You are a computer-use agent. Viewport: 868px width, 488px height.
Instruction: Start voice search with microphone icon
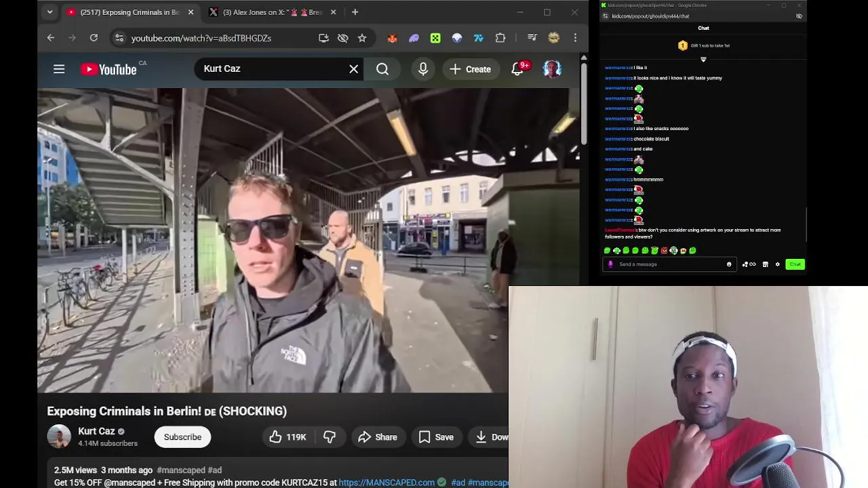click(x=423, y=69)
